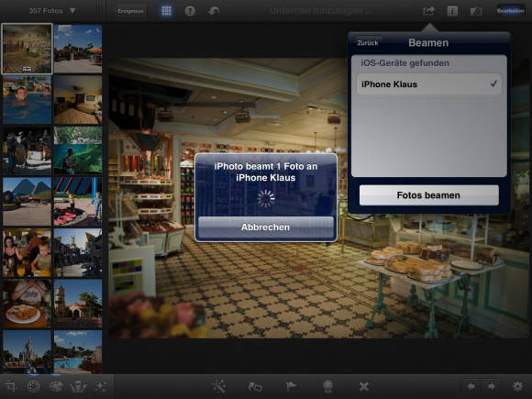Image resolution: width=532 pixels, height=399 pixels.
Task: Show photo info with the i icon
Action: click(x=452, y=11)
